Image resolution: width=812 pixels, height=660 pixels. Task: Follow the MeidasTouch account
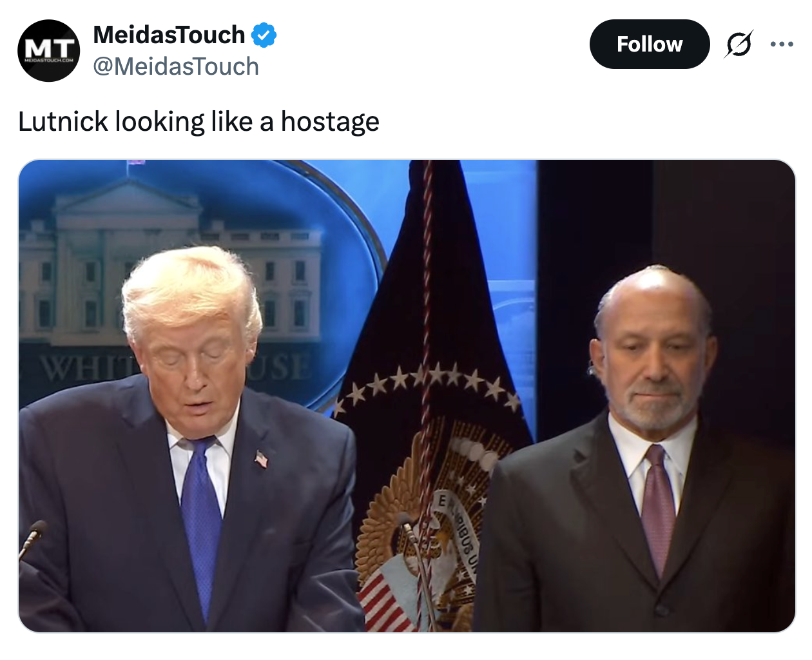tap(650, 44)
